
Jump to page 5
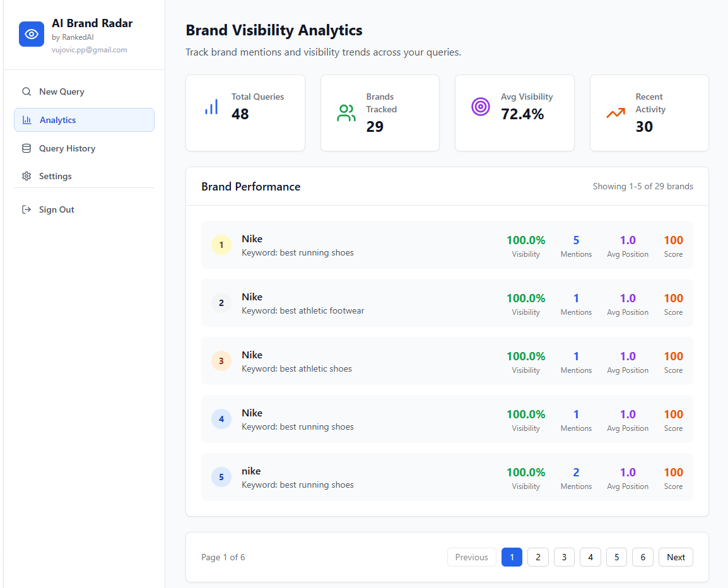[616, 557]
